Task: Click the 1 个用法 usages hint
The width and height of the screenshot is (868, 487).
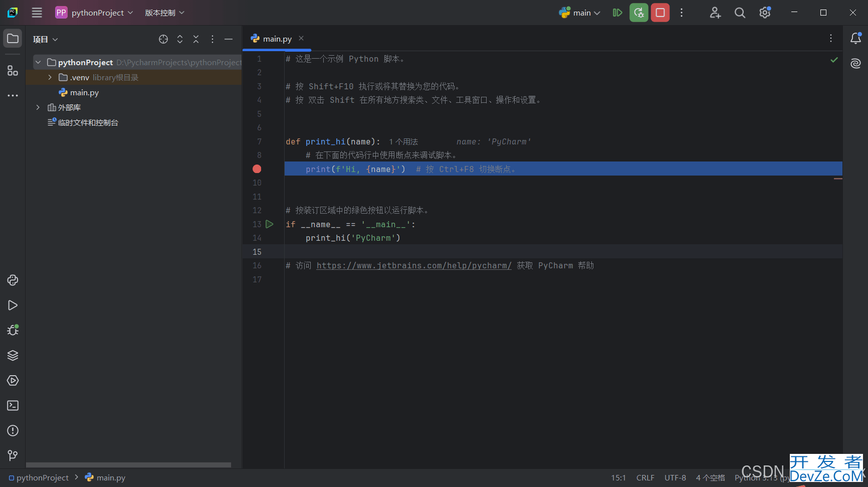Action: click(x=403, y=142)
